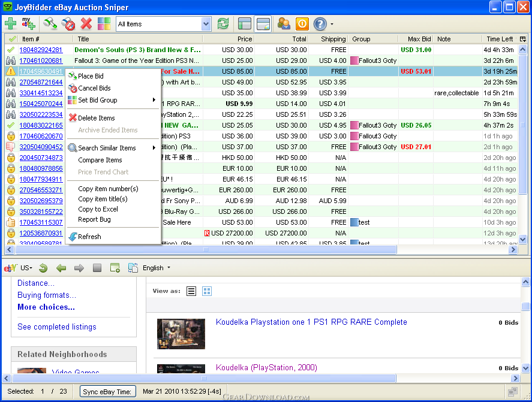
Task: Select grid view under View as
Action: click(207, 291)
